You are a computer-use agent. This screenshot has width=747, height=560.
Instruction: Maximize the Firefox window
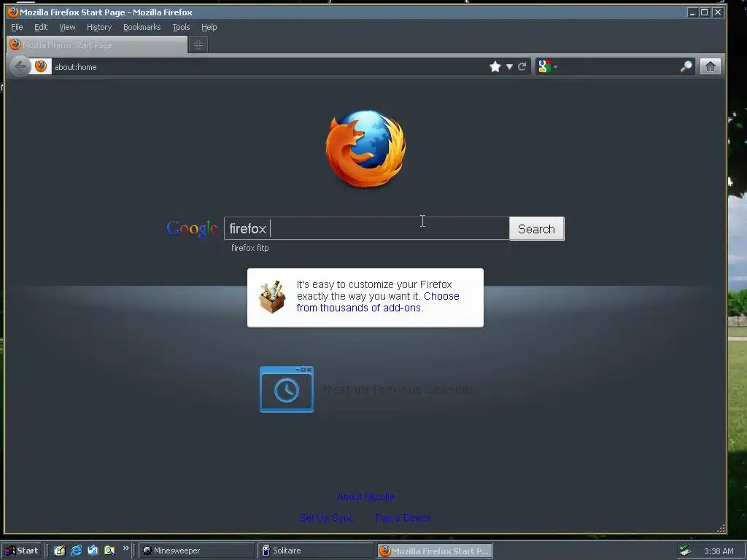pyautogui.click(x=704, y=12)
